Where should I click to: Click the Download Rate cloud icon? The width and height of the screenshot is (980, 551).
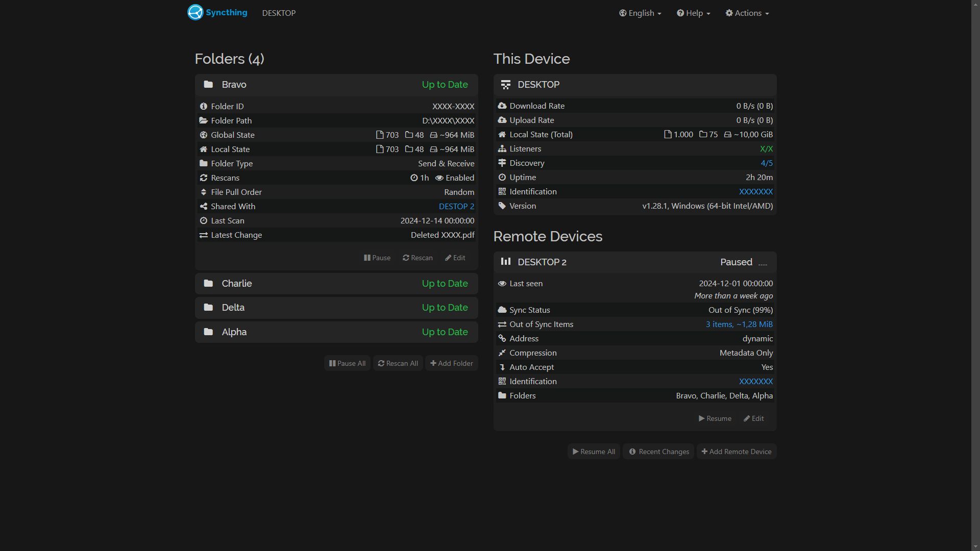pos(502,106)
